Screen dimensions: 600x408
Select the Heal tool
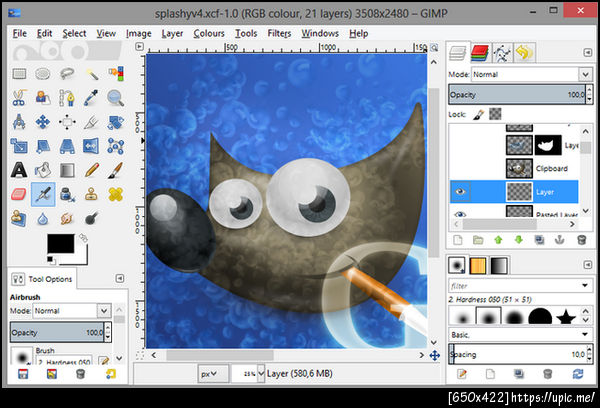[x=116, y=194]
